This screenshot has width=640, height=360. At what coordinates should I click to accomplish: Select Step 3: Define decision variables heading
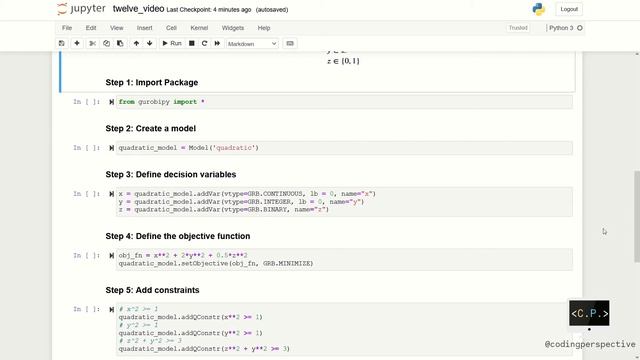pyautogui.click(x=171, y=175)
